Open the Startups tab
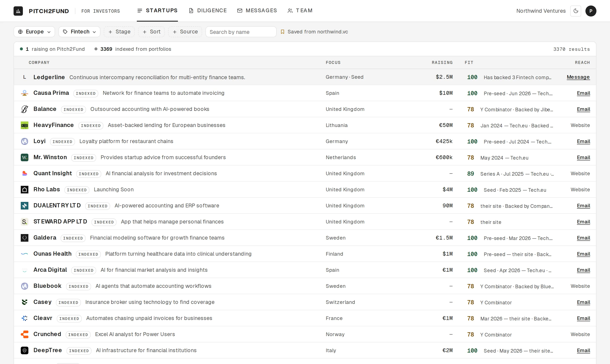This screenshot has width=610, height=364. click(157, 11)
